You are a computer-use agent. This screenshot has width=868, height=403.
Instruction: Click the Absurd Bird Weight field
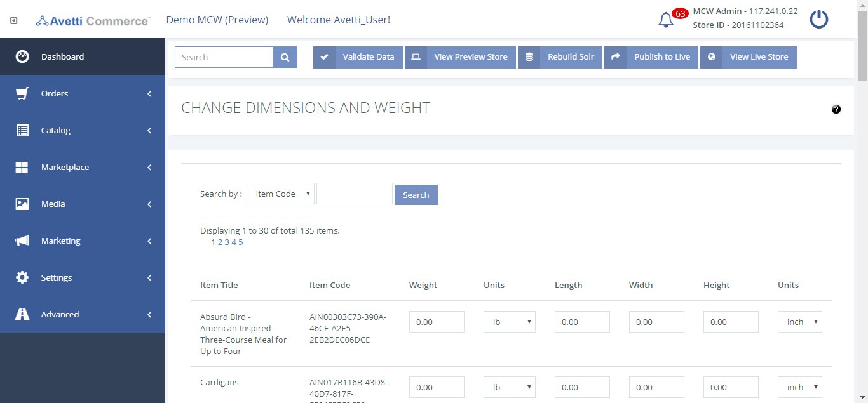[x=437, y=322]
